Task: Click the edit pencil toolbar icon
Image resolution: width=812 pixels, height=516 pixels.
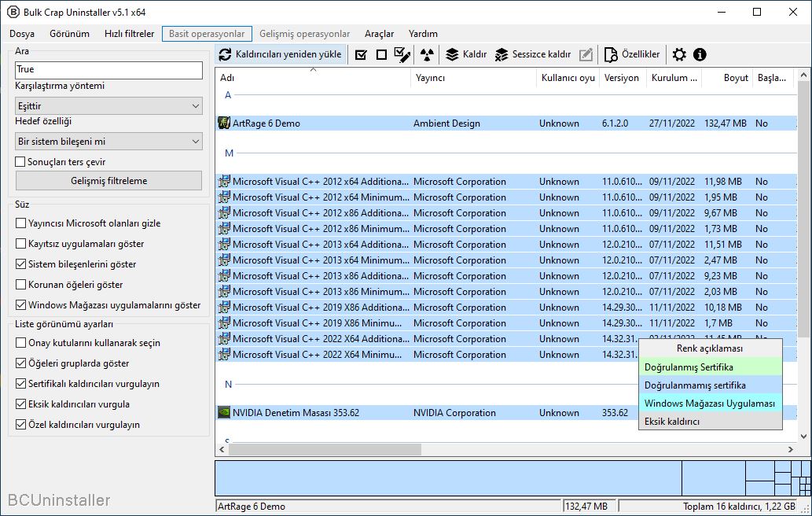Action: click(586, 54)
